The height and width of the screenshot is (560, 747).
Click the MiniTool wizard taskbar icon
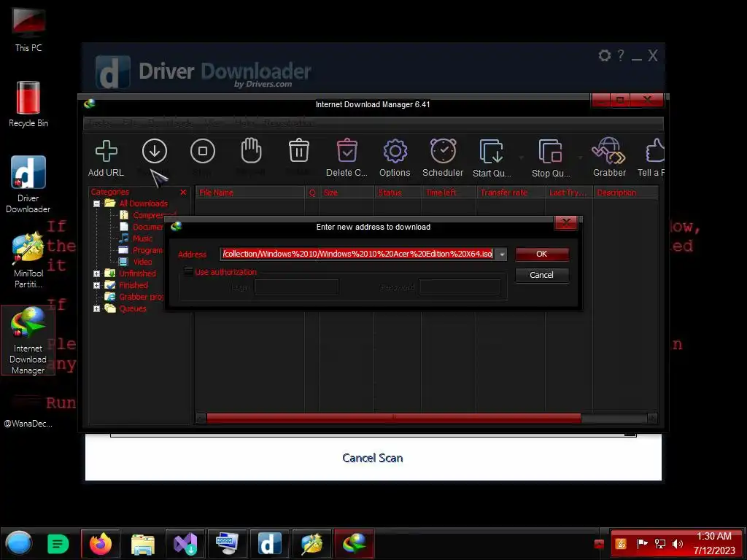click(311, 544)
